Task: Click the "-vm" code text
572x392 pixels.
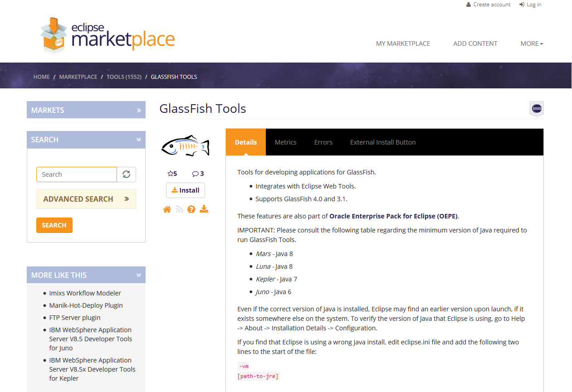Action: click(244, 366)
